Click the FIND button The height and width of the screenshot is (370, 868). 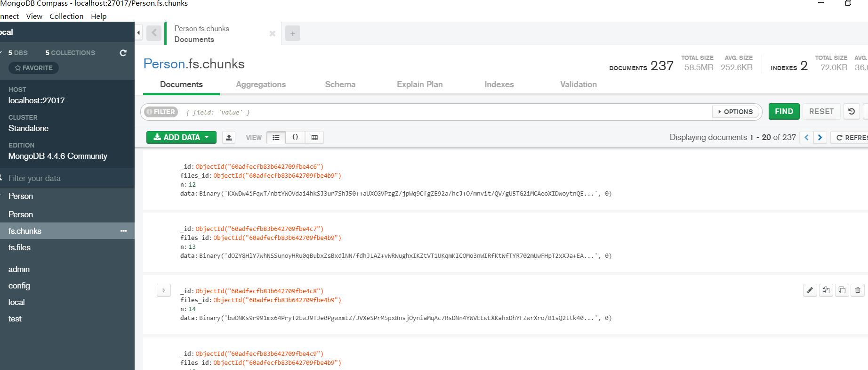pos(784,112)
